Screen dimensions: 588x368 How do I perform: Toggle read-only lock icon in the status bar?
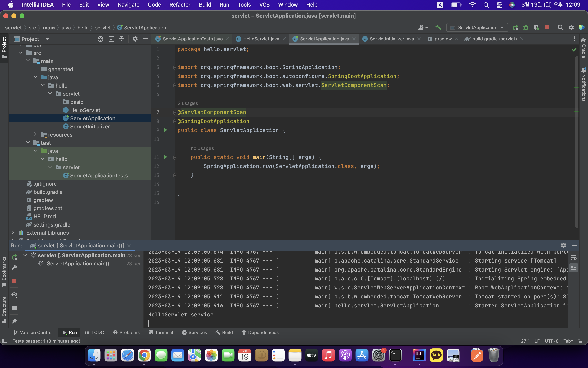point(580,341)
